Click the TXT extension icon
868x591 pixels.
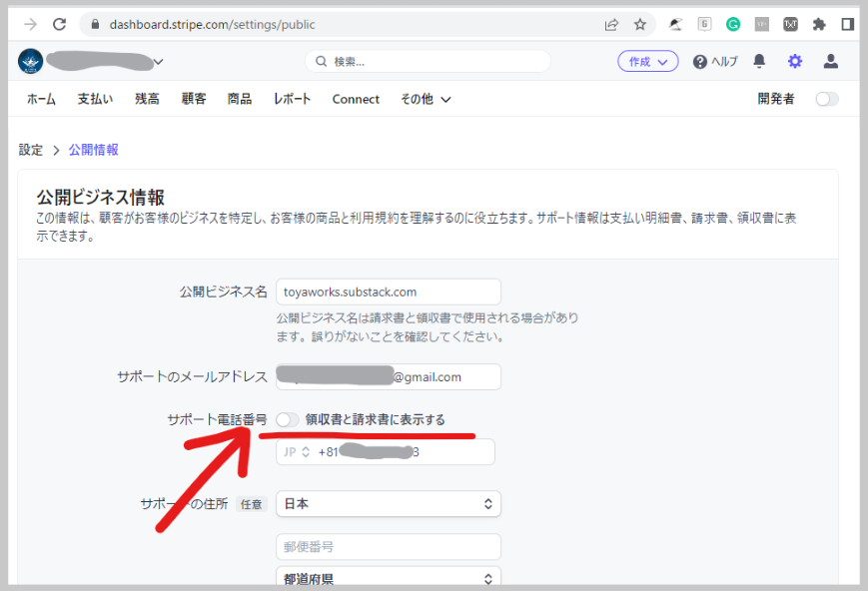790,24
